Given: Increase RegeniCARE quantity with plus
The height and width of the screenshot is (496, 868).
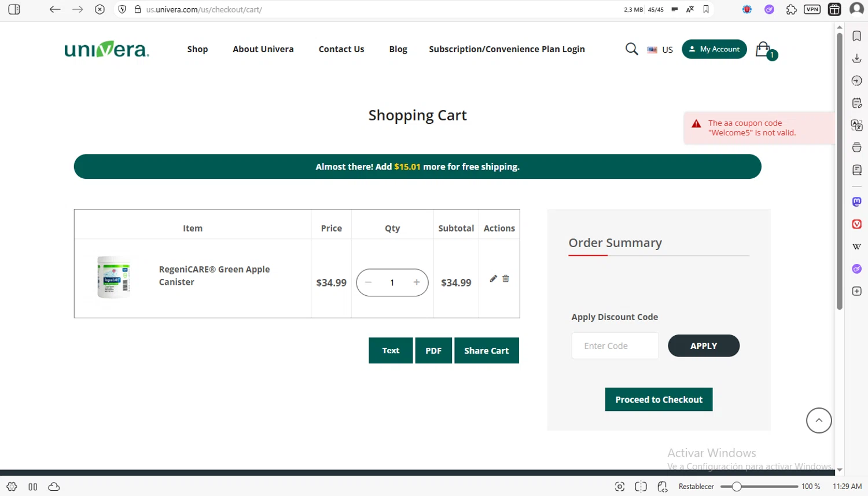Looking at the screenshot, I should (417, 282).
